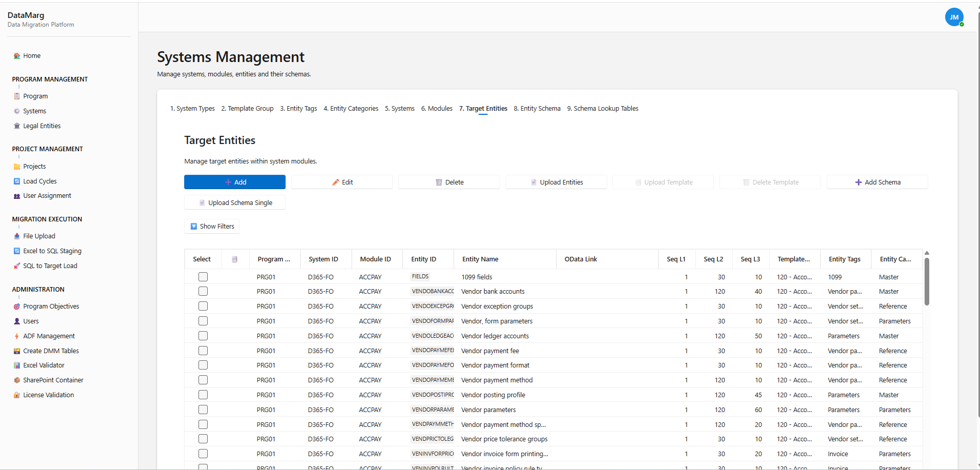
Task: Open ADF Management in Administration
Action: pos(49,336)
